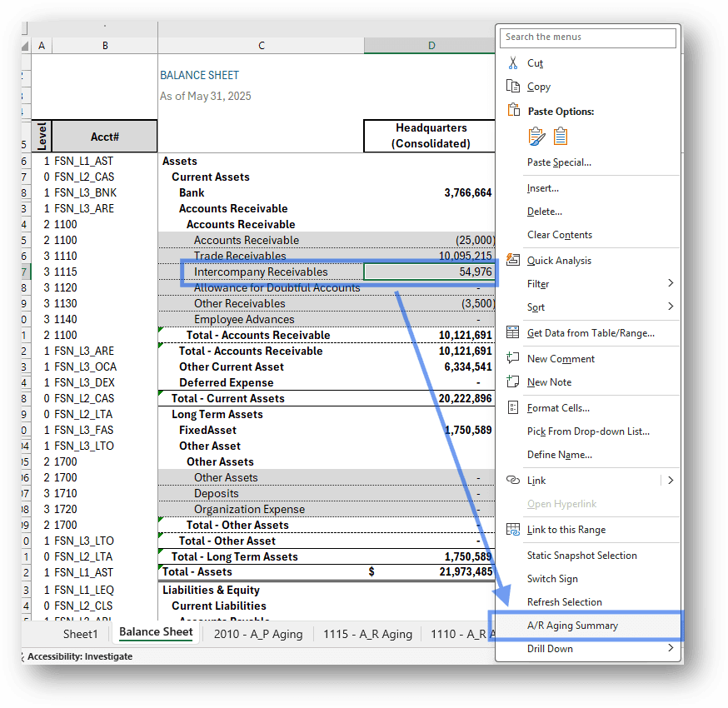Choose the second Paste clipboard option
Image resolution: width=728 pixels, height=708 pixels.
[x=561, y=137]
